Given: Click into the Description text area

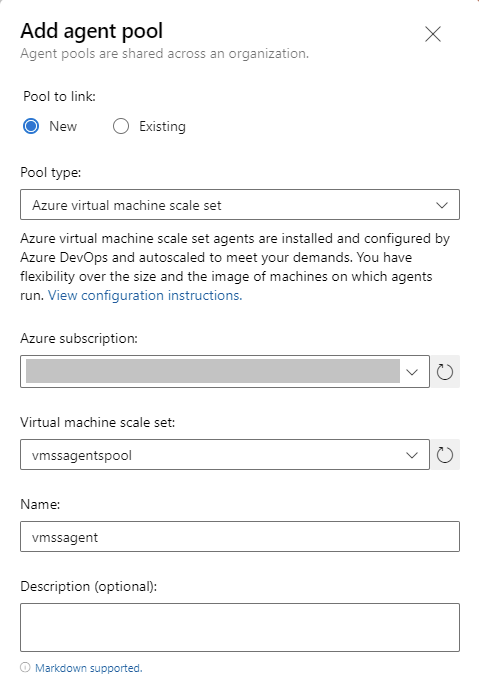Looking at the screenshot, I should point(240,627).
